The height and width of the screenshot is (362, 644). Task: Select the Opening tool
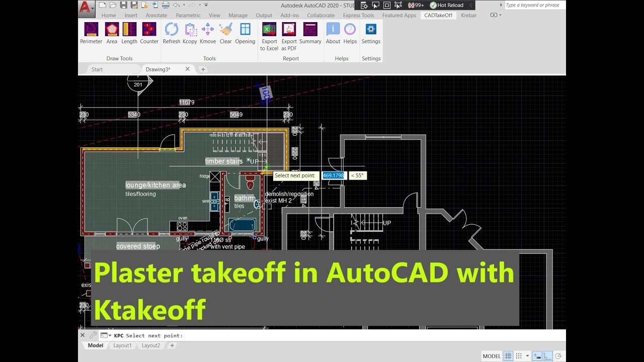point(245,34)
